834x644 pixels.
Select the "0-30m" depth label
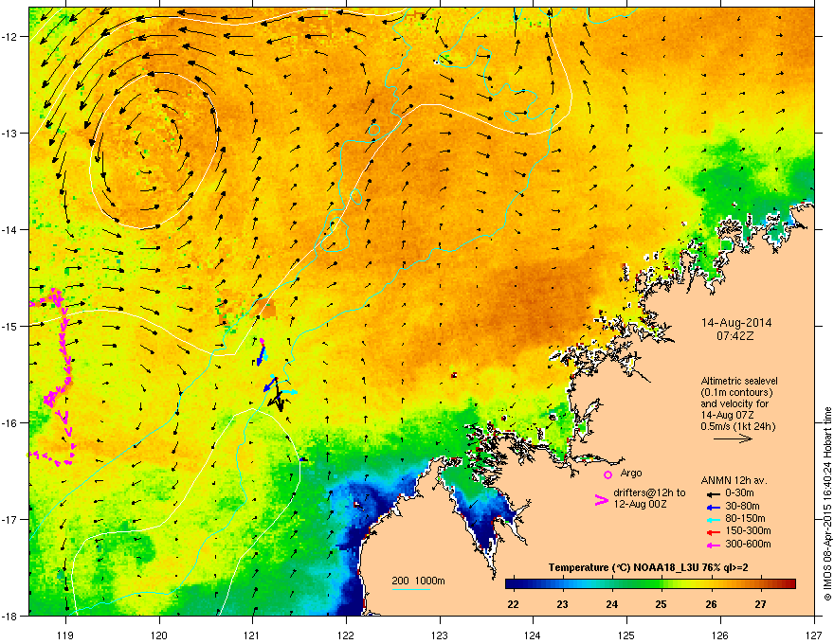click(739, 492)
